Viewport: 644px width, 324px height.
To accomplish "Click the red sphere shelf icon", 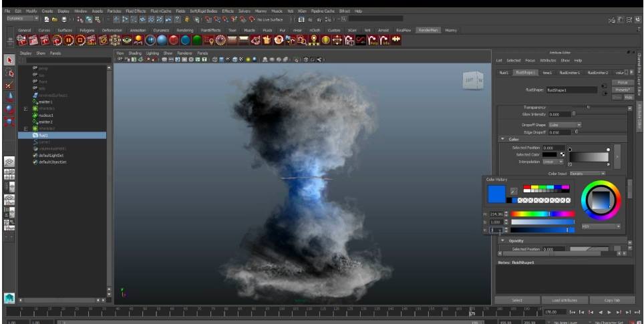I will [174, 40].
